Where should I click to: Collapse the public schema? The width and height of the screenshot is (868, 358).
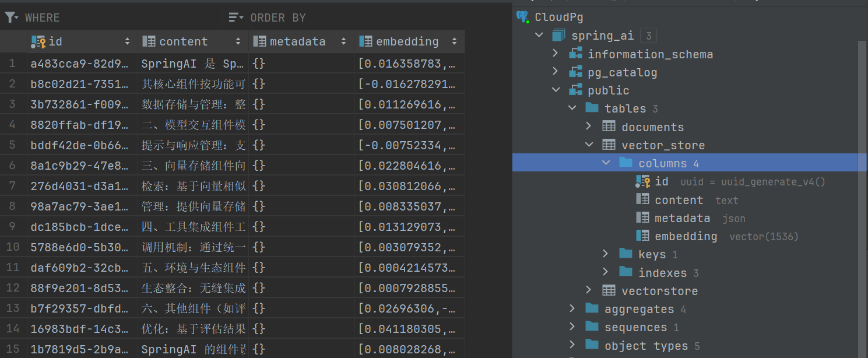556,90
